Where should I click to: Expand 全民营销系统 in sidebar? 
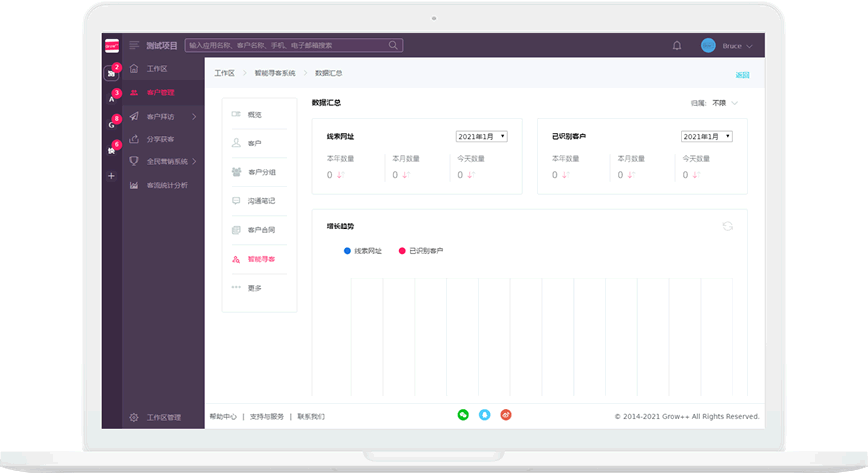[x=165, y=161]
